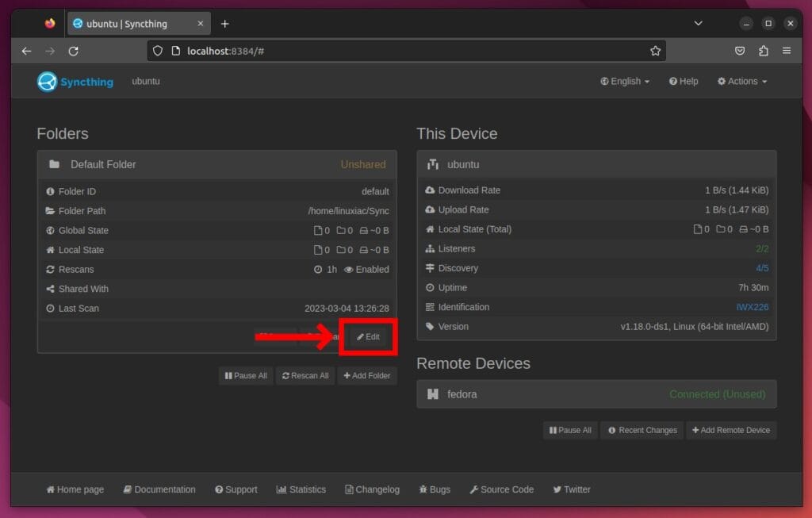This screenshot has width=812, height=518.
Task: Click the Shared With share icon
Action: click(x=50, y=289)
